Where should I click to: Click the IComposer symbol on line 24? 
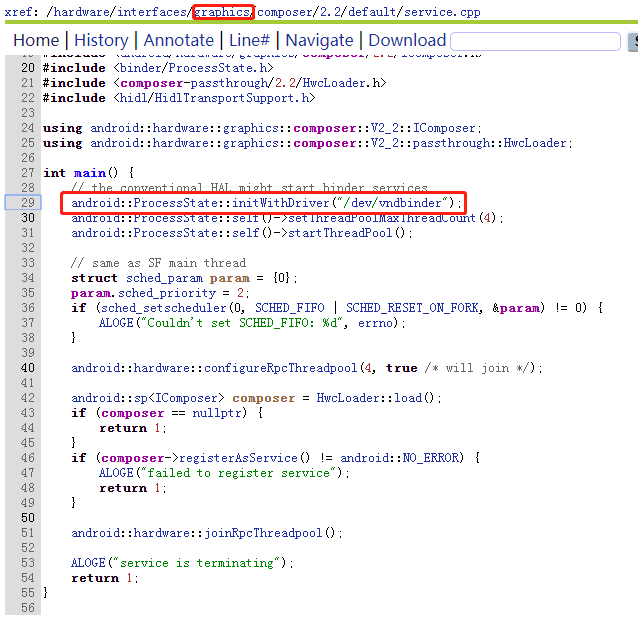point(444,128)
